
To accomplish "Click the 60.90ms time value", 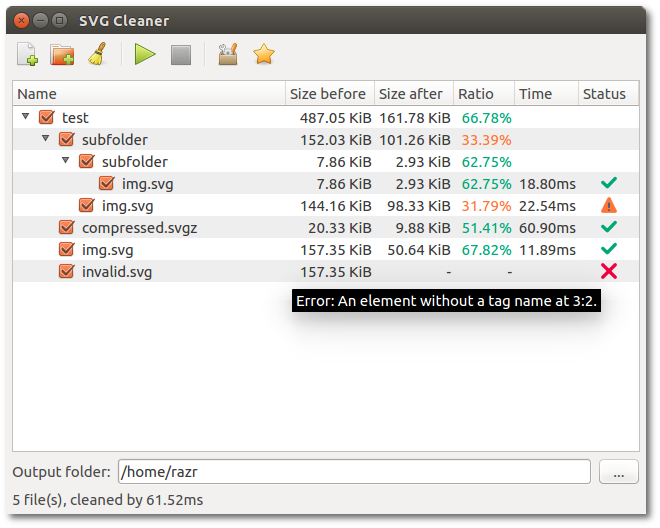I will pos(547,228).
